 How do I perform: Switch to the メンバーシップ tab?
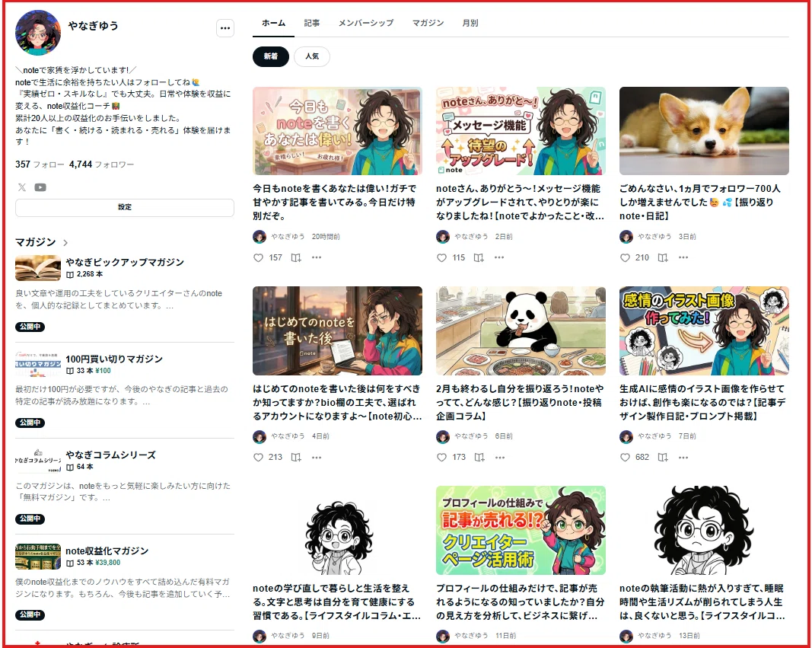[366, 24]
